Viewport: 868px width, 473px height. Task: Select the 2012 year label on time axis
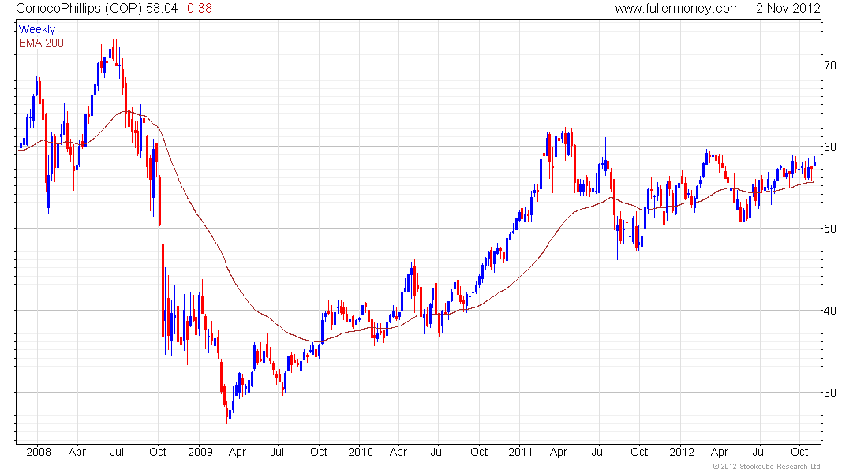(x=682, y=452)
